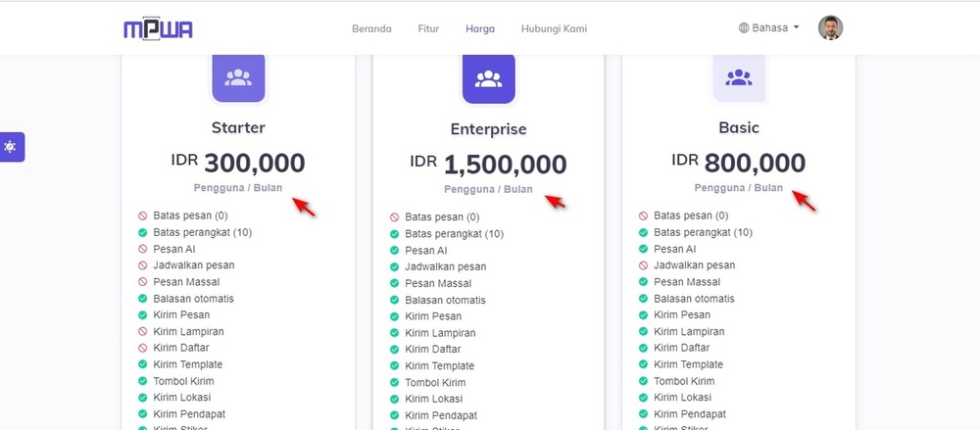This screenshot has height=430, width=980.
Task: Click Enterprise's Kirim Daftar check icon
Action: point(394,350)
